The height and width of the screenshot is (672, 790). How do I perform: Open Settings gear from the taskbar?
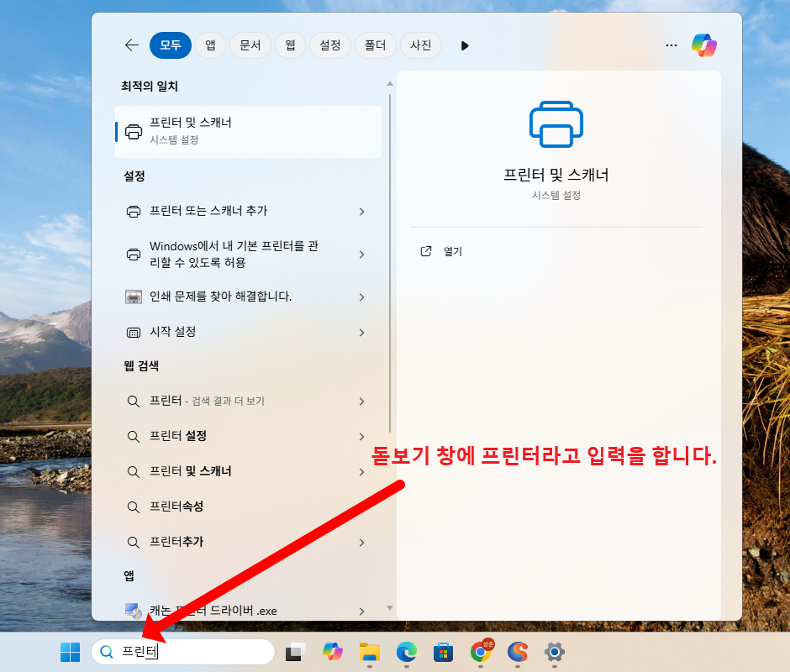pyautogui.click(x=555, y=651)
